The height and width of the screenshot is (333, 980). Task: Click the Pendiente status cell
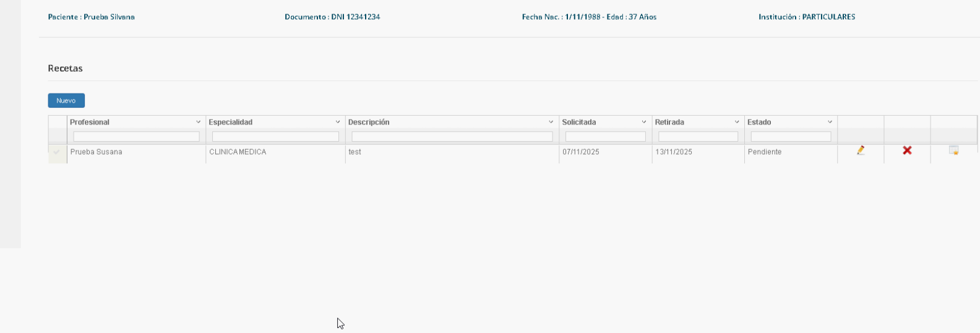click(x=765, y=152)
